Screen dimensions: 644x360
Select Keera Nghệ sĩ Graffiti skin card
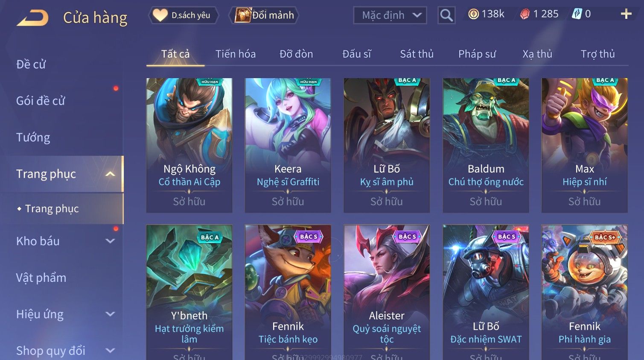pos(288,145)
